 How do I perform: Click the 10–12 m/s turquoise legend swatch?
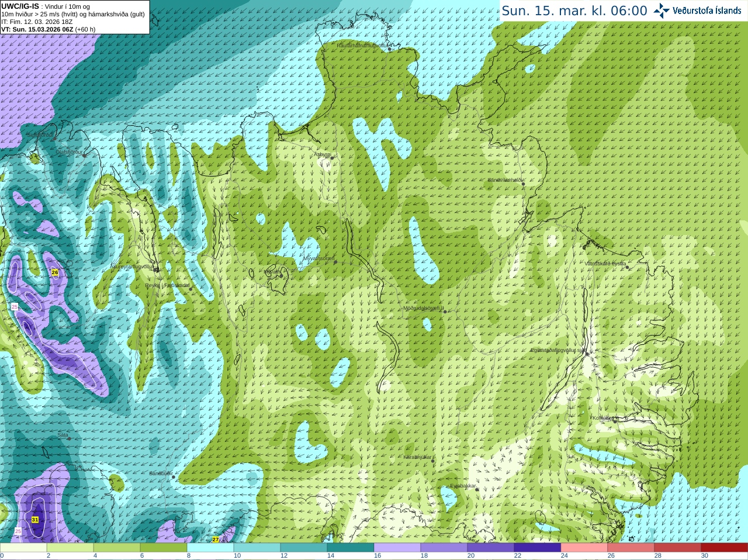tap(257, 548)
